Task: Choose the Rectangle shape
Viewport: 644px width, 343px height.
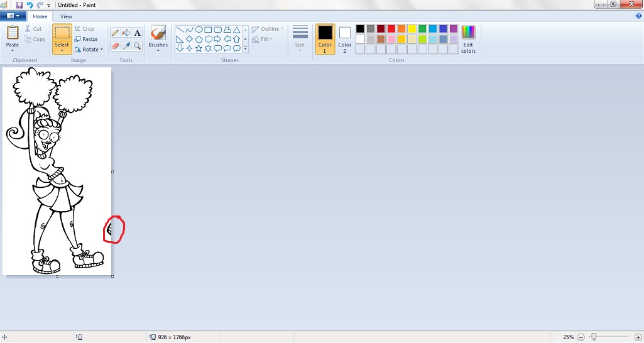Action: [208, 30]
